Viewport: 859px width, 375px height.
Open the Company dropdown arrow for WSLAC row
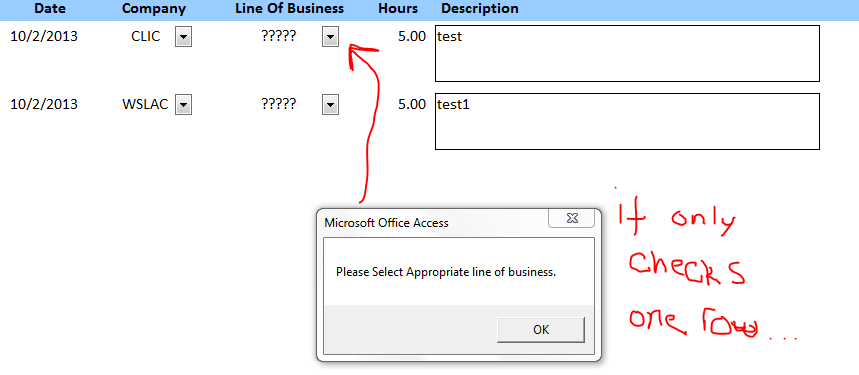pos(183,105)
